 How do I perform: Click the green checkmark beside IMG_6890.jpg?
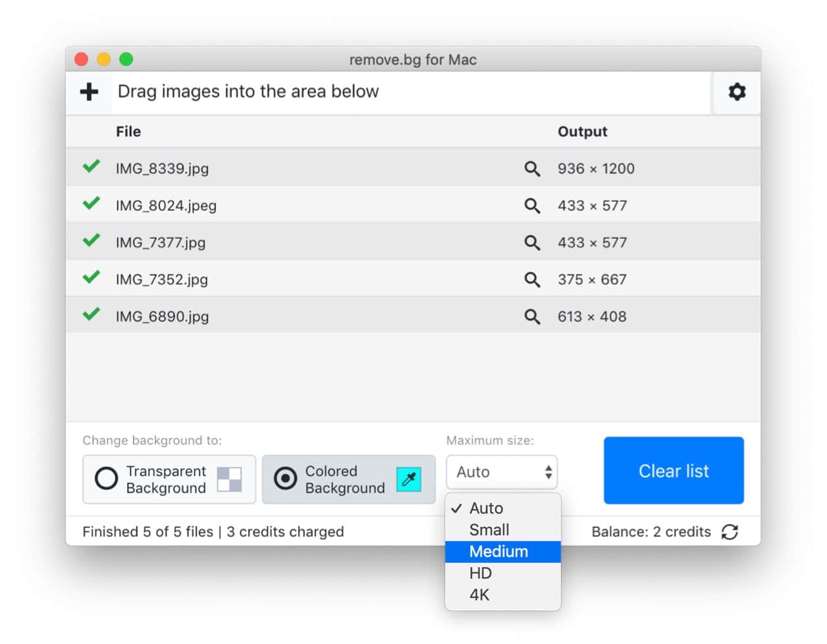(x=92, y=314)
